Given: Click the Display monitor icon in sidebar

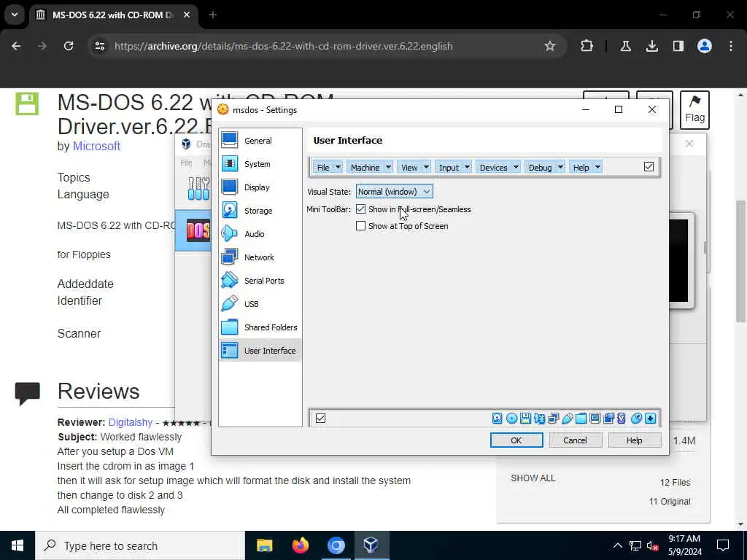Looking at the screenshot, I should tap(229, 187).
